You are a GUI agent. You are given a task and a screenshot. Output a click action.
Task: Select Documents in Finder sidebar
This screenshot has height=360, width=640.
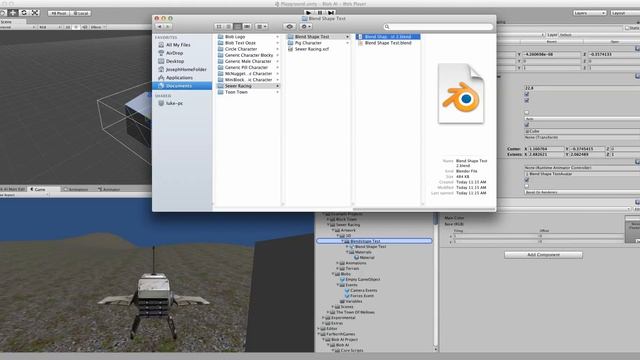(x=182, y=86)
